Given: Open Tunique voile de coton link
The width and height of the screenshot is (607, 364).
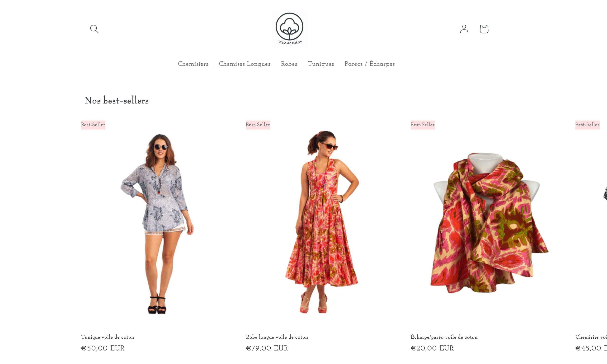Looking at the screenshot, I should coord(108,337).
